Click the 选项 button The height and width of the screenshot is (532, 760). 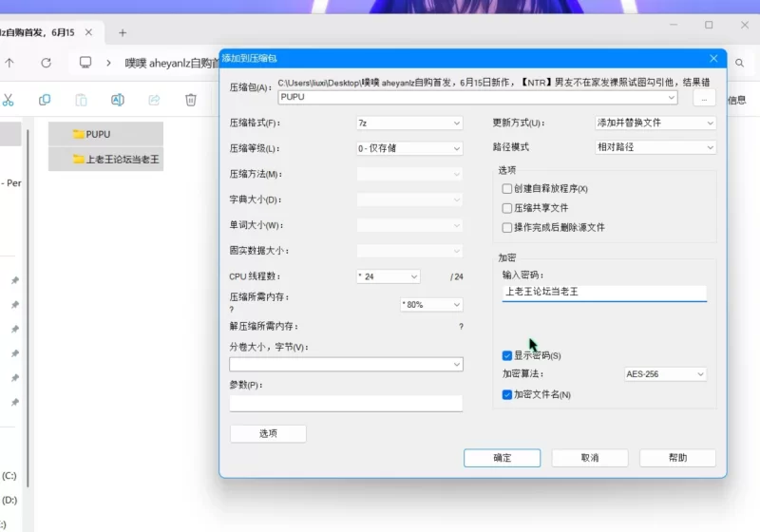pos(268,433)
